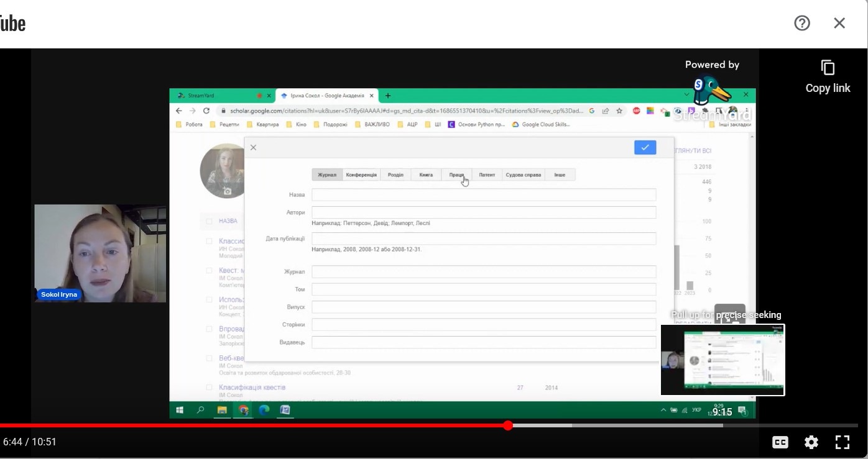Switch to the Патент tab
Viewport: 868px width, 459px height.
pos(487,175)
